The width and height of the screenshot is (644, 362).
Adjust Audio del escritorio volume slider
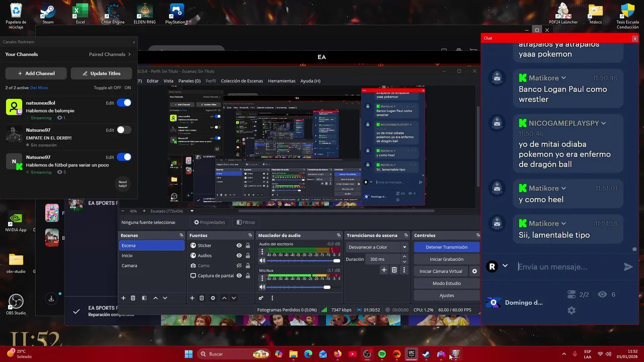point(303,260)
